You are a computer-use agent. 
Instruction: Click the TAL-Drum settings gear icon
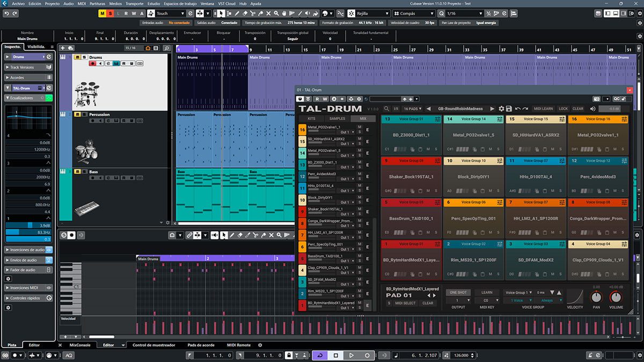[502, 109]
